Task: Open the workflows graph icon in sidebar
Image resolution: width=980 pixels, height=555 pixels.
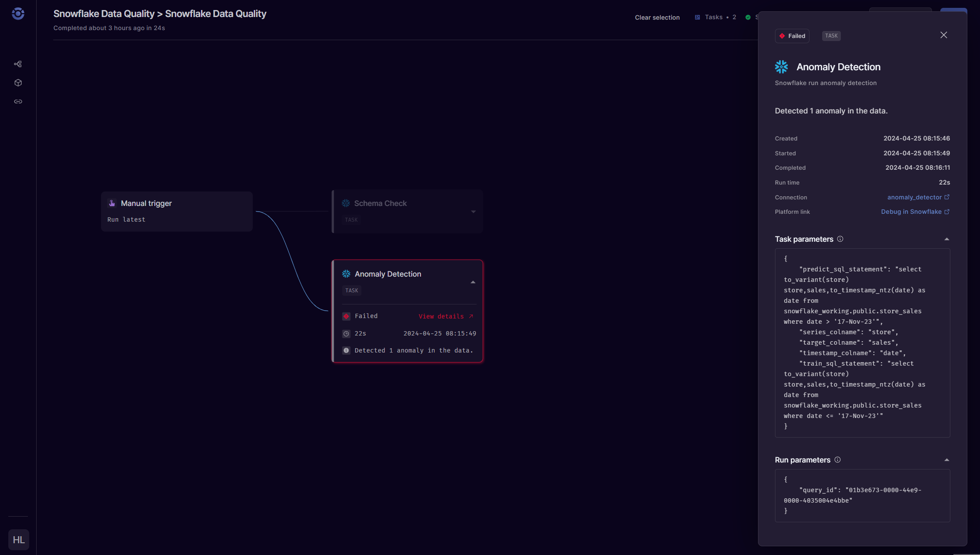Action: pyautogui.click(x=18, y=64)
